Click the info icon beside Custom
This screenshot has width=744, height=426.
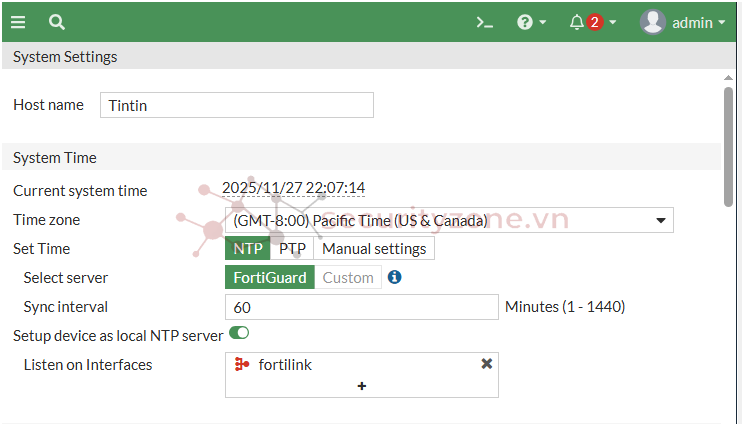(394, 277)
